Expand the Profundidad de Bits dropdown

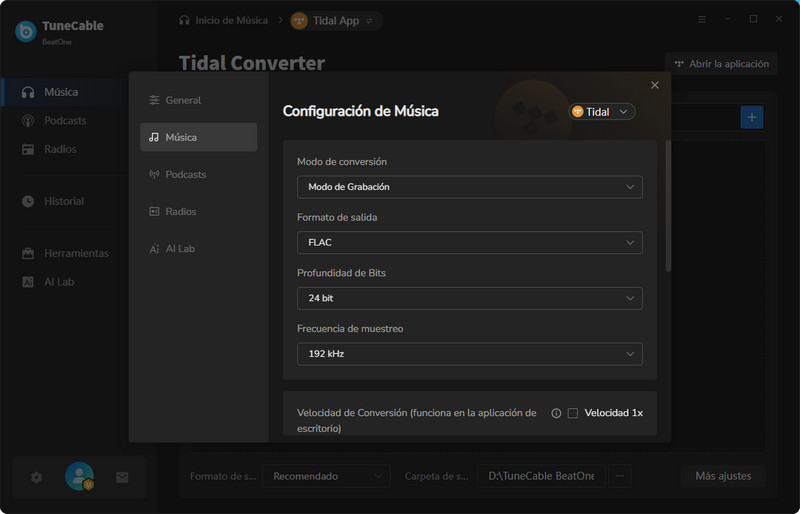pyautogui.click(x=469, y=298)
